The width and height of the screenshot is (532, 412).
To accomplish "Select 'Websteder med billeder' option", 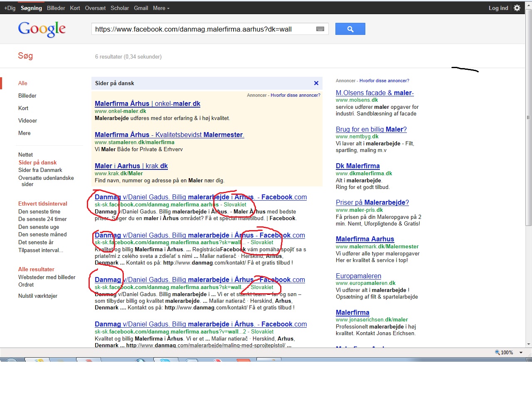I will pos(47,277).
